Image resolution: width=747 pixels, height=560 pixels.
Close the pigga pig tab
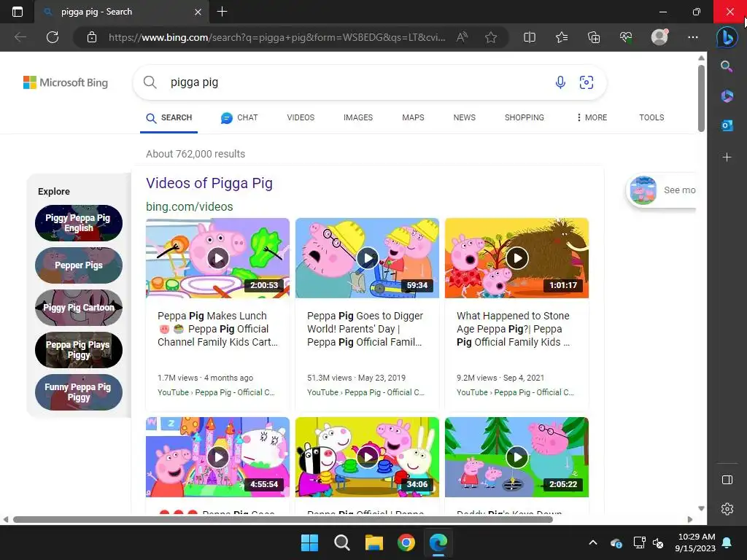pos(198,12)
